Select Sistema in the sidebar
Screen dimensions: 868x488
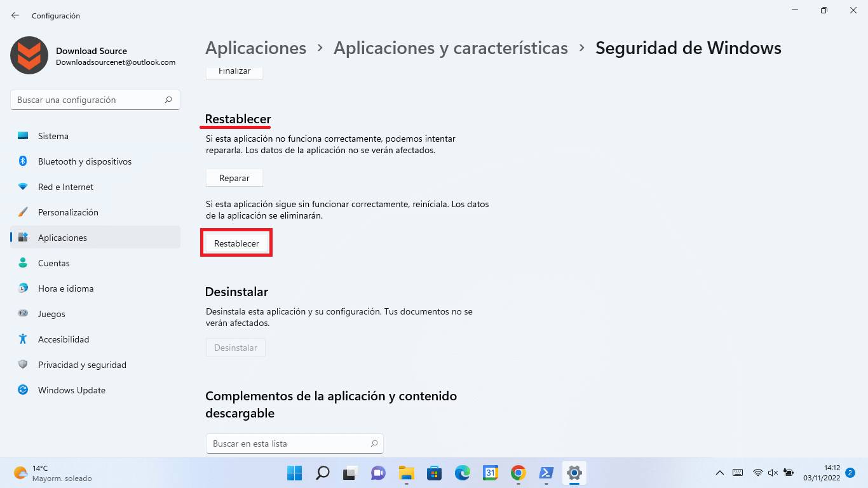point(95,136)
